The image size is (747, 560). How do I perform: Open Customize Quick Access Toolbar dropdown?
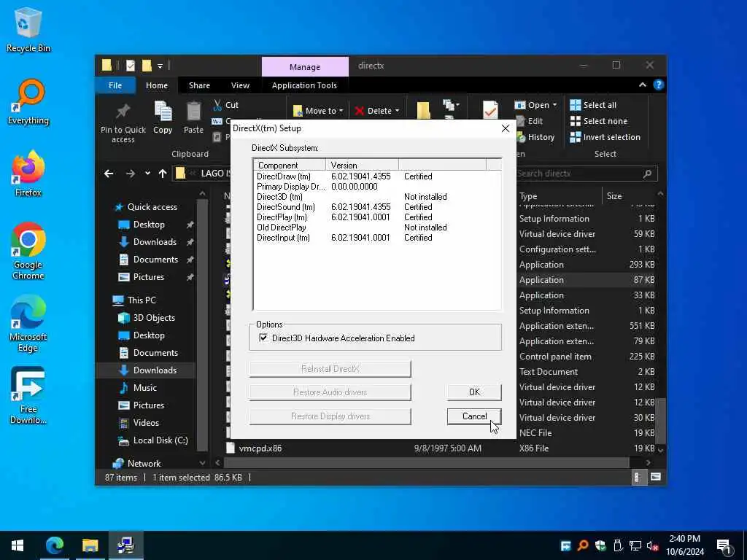160,66
